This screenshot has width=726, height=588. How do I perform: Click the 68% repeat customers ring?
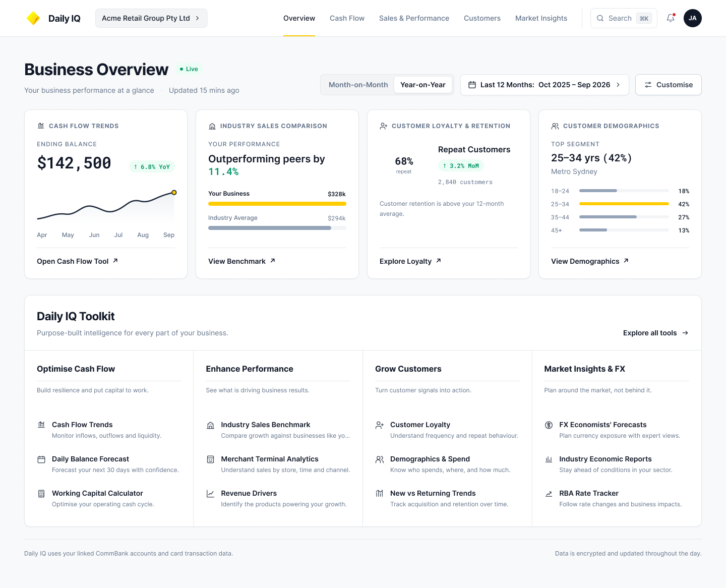pyautogui.click(x=404, y=164)
